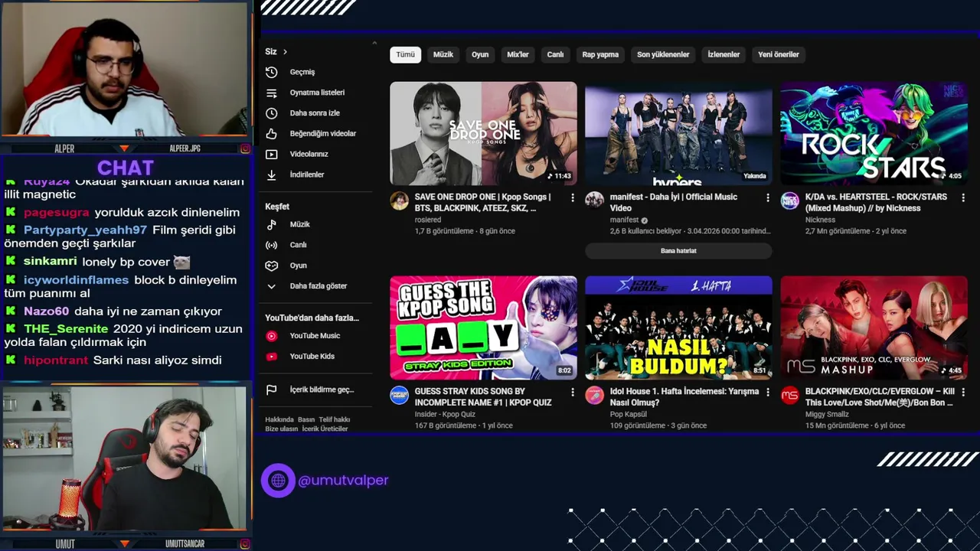Open BLACKPINK EXO CLC EVERGLOW mashup thumbnail
Viewport: 980px width, 551px height.
pos(874,328)
